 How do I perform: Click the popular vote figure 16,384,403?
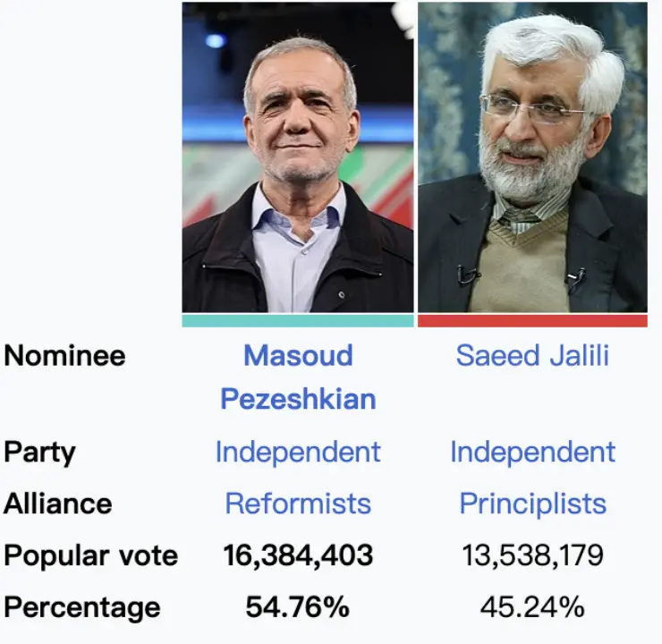pyautogui.click(x=298, y=555)
